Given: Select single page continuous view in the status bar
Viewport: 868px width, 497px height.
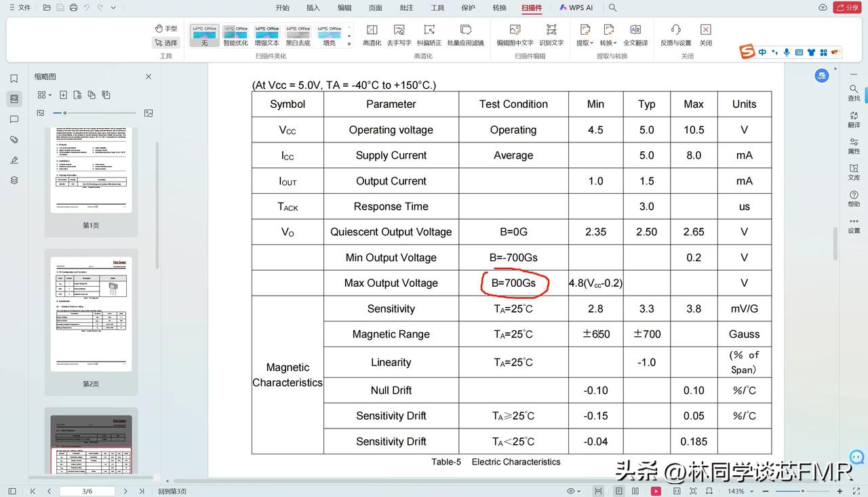Looking at the screenshot, I should pyautogui.click(x=619, y=491).
